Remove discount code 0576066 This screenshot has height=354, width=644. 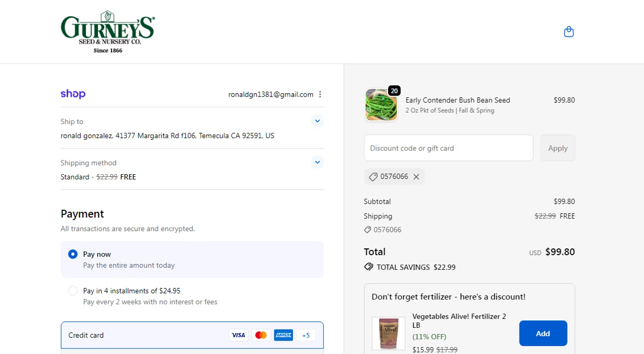pos(416,177)
